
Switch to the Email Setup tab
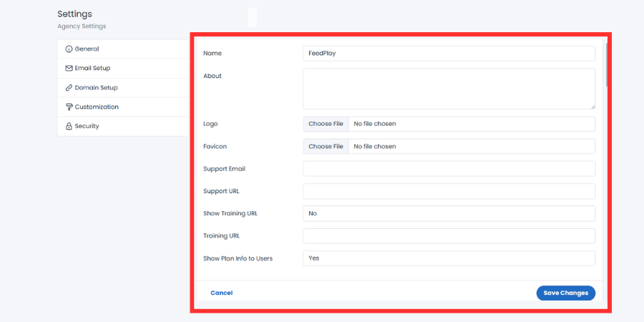point(123,68)
